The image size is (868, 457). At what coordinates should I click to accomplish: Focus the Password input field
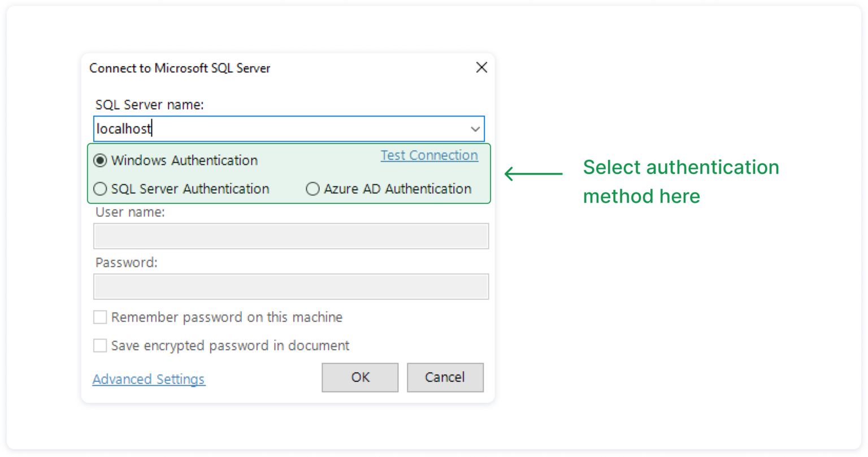[290, 286]
